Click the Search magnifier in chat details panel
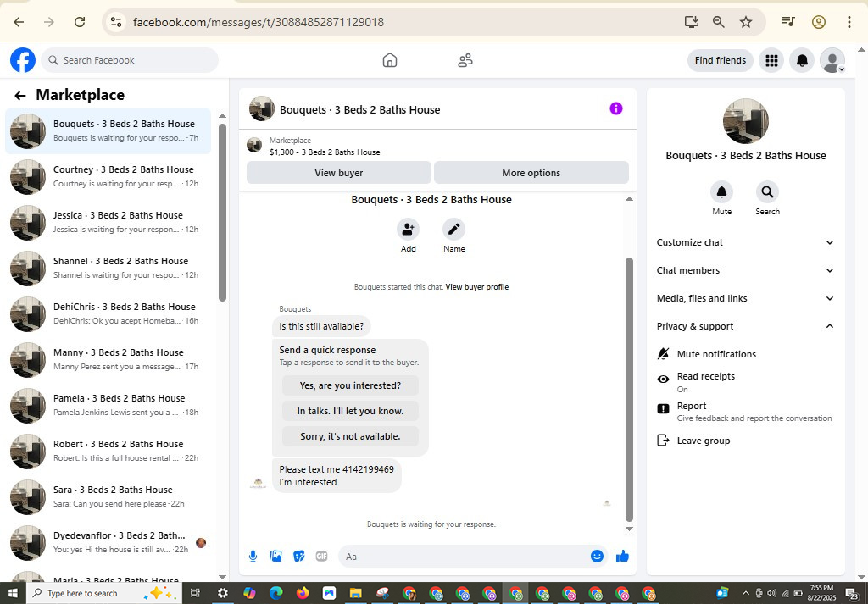This screenshot has height=604, width=868. (767, 192)
